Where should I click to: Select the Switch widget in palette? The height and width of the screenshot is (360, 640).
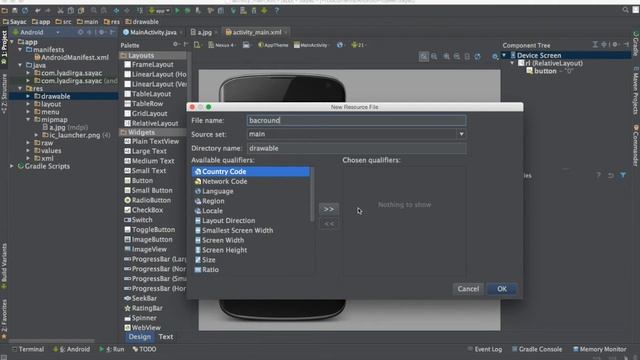(x=138, y=220)
